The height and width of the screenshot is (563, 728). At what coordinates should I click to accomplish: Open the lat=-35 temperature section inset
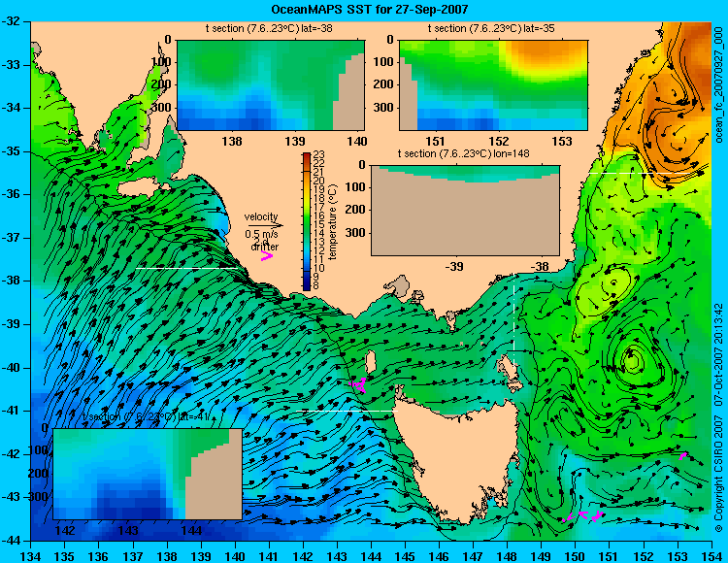493,85
